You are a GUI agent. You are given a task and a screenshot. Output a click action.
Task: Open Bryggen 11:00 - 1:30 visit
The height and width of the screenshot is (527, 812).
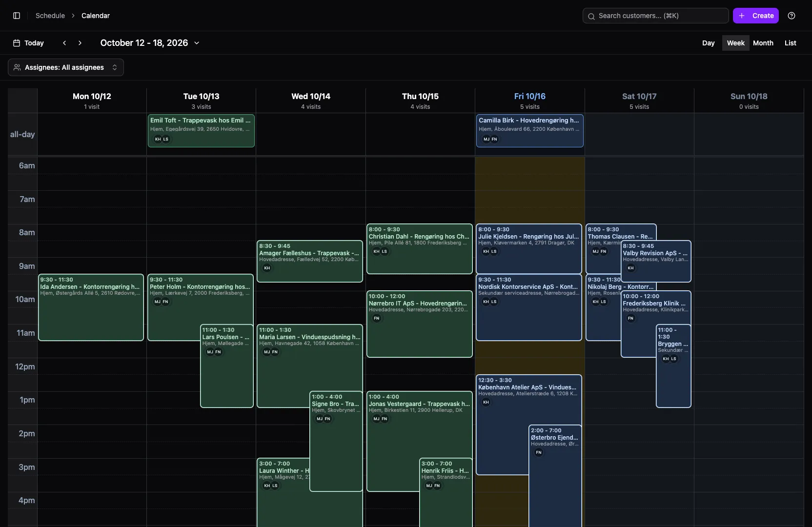[x=674, y=366]
